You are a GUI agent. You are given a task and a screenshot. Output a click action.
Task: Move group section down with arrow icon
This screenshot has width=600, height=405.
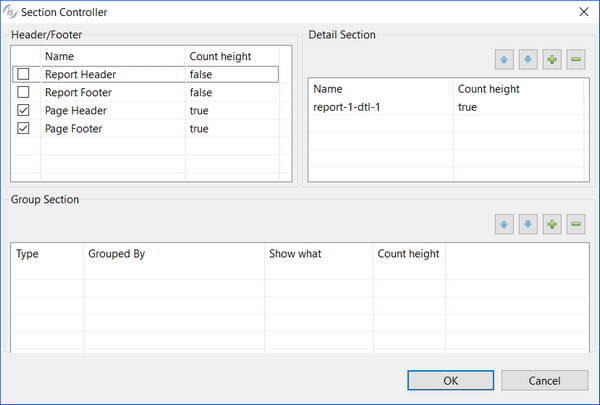tap(528, 224)
